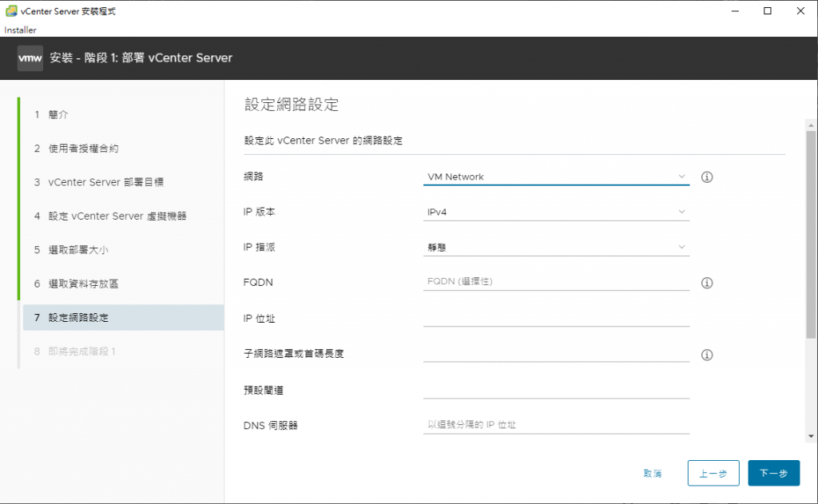Click the info icon beside 網路 dropdown
This screenshot has height=504, width=818.
[x=707, y=177]
